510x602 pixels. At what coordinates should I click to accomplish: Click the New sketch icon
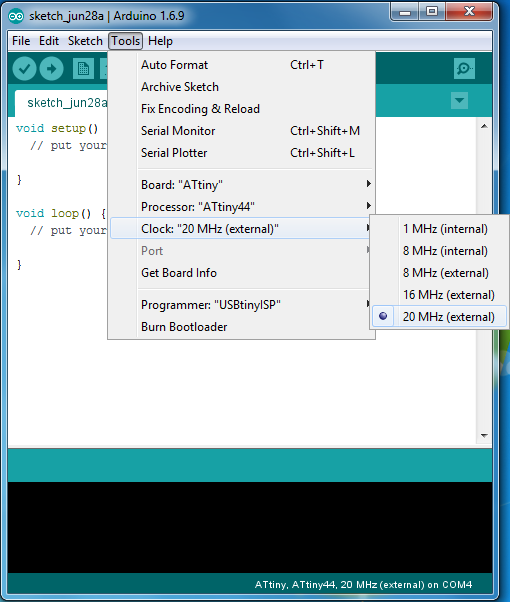coord(83,69)
